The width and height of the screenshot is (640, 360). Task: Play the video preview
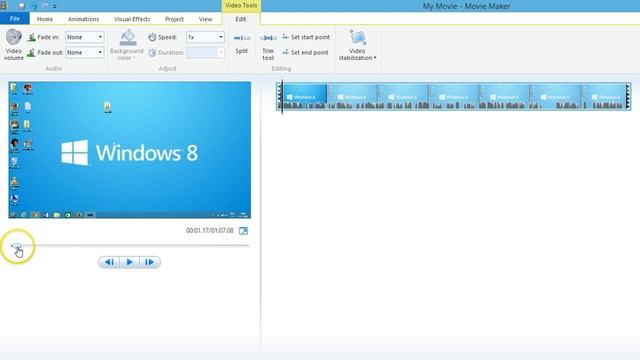click(x=129, y=262)
